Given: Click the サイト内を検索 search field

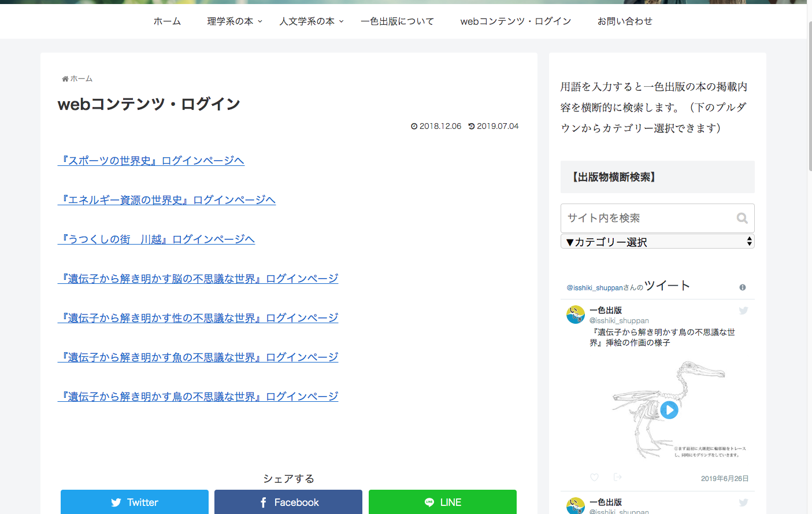Looking at the screenshot, I should click(647, 218).
